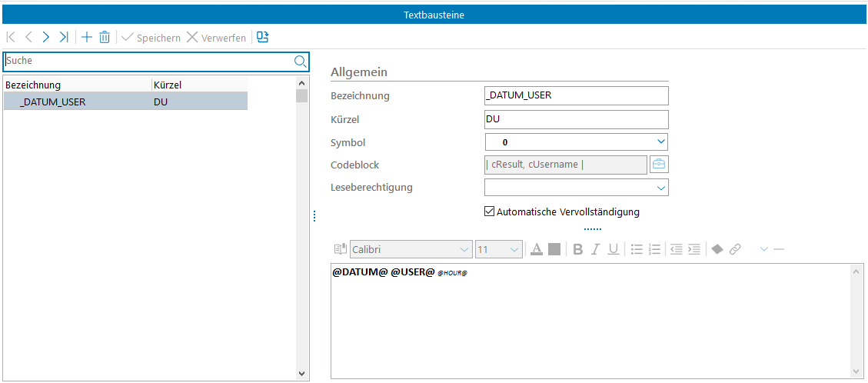Jump to the last record arrow
The height and width of the screenshot is (383, 868).
64,37
